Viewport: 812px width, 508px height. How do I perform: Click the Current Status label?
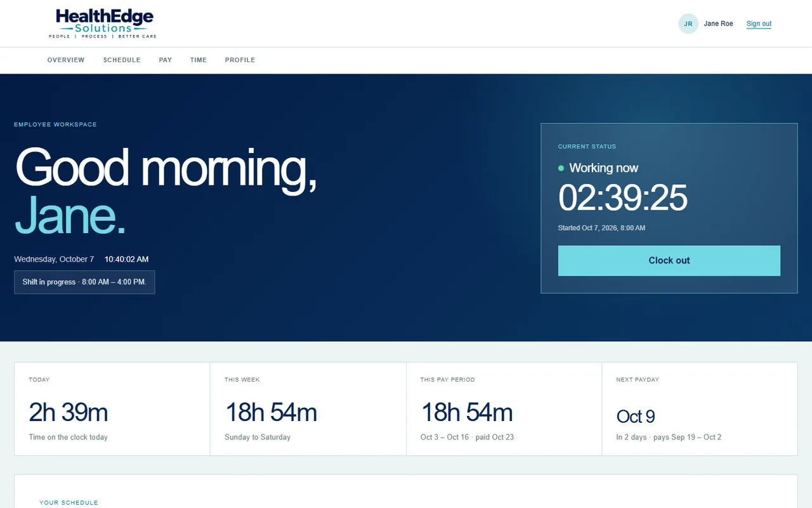(587, 147)
